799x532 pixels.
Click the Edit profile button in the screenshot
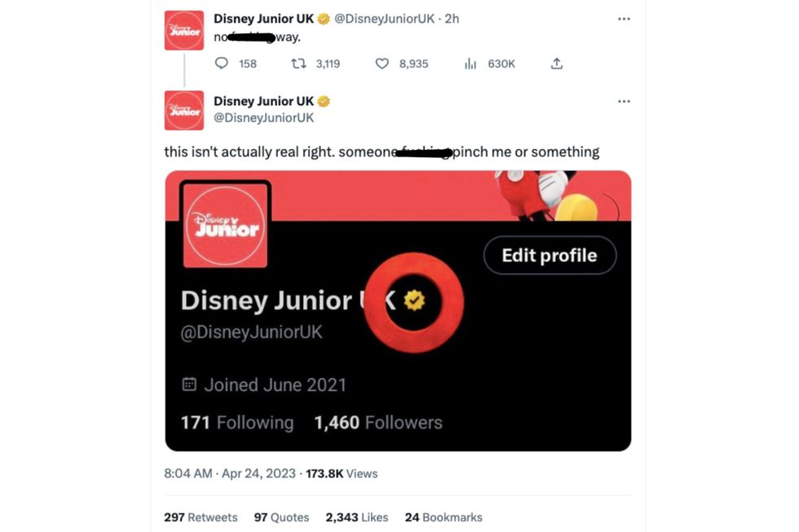[549, 255]
